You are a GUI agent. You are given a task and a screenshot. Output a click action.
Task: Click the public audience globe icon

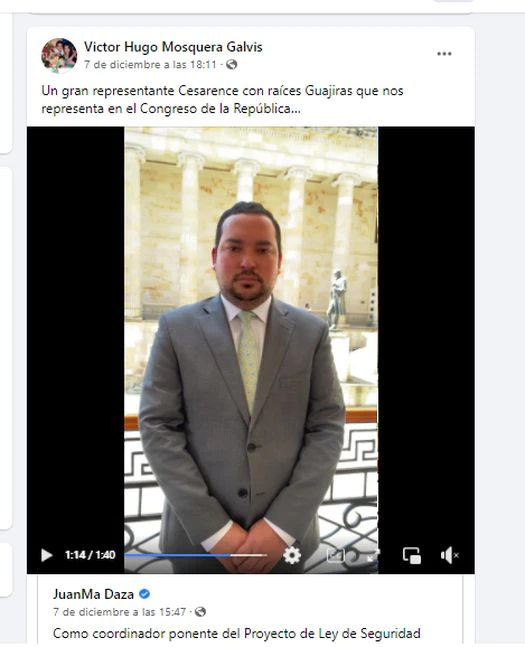[232, 64]
